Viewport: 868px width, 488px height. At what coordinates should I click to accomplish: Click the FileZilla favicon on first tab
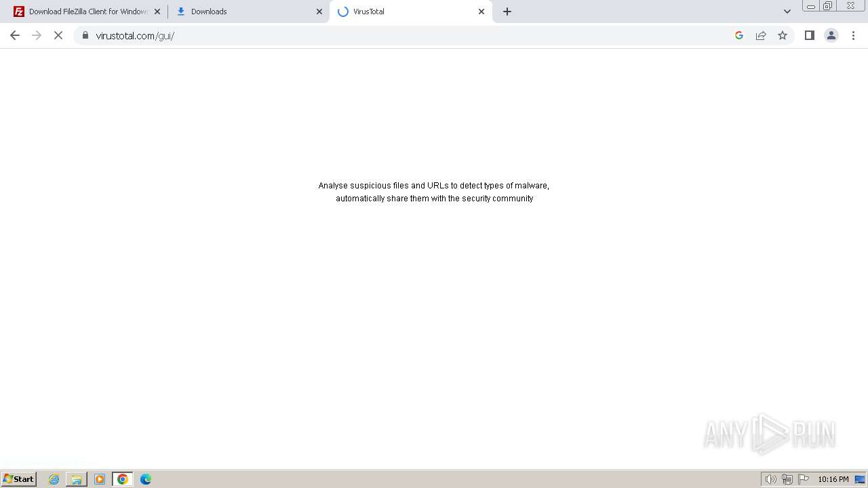point(19,12)
